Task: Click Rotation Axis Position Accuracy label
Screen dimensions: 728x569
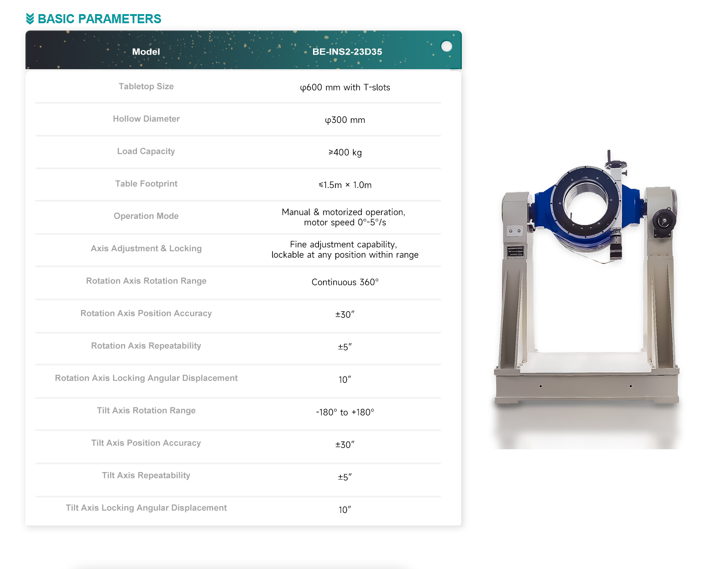Action: 146,313
